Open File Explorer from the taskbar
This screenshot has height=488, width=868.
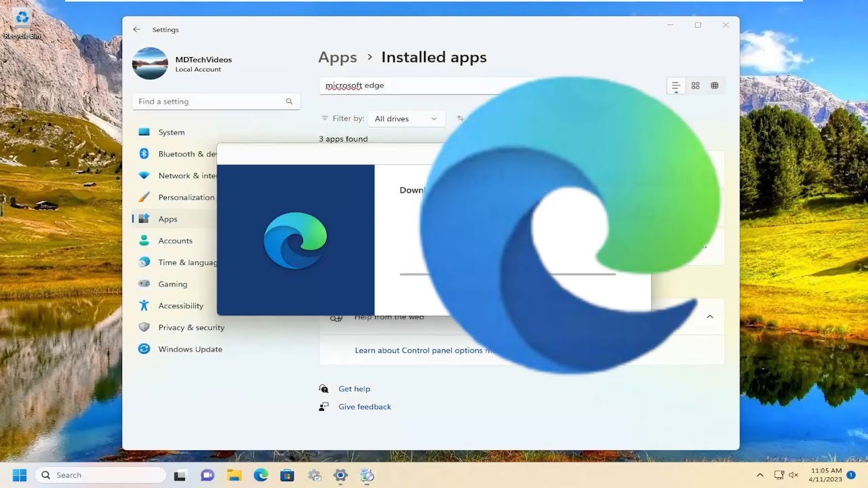[234, 475]
